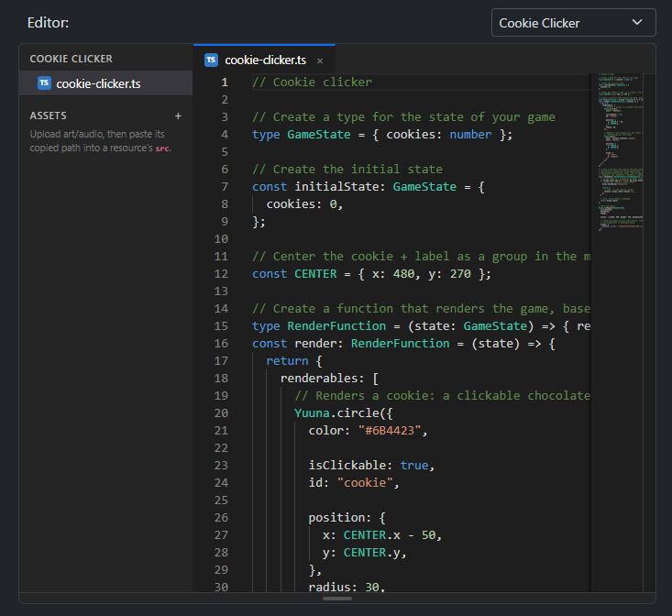Viewport: 672px width, 616px height.
Task: Click the horizontal resize handle at bottom
Action: [x=337, y=599]
